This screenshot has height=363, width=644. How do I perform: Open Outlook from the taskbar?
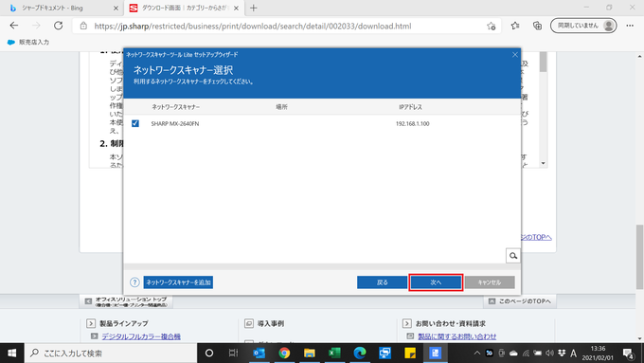(259, 354)
